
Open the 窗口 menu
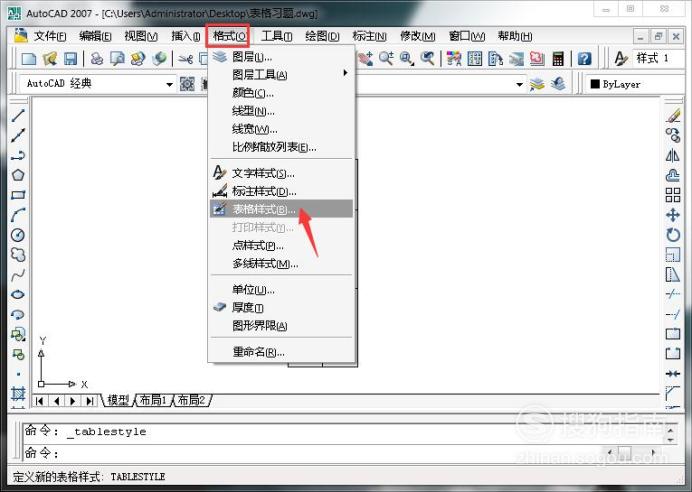[x=466, y=36]
